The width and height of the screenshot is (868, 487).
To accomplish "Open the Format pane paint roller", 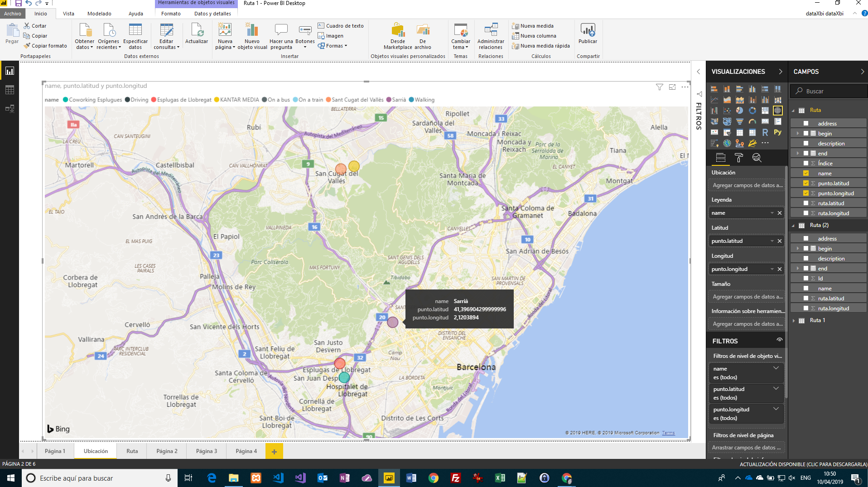I will click(x=739, y=158).
